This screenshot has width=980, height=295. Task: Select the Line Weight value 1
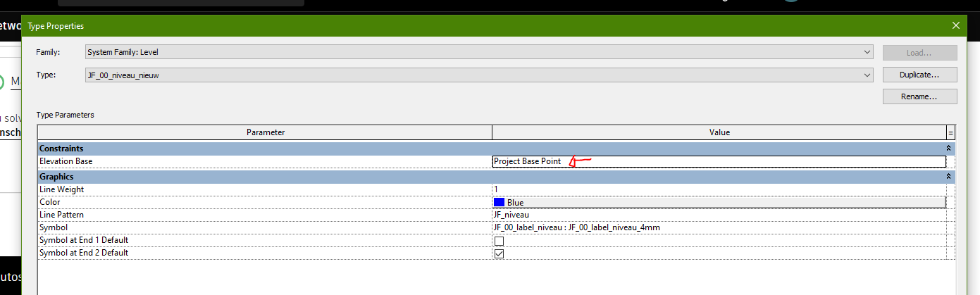[719, 189]
